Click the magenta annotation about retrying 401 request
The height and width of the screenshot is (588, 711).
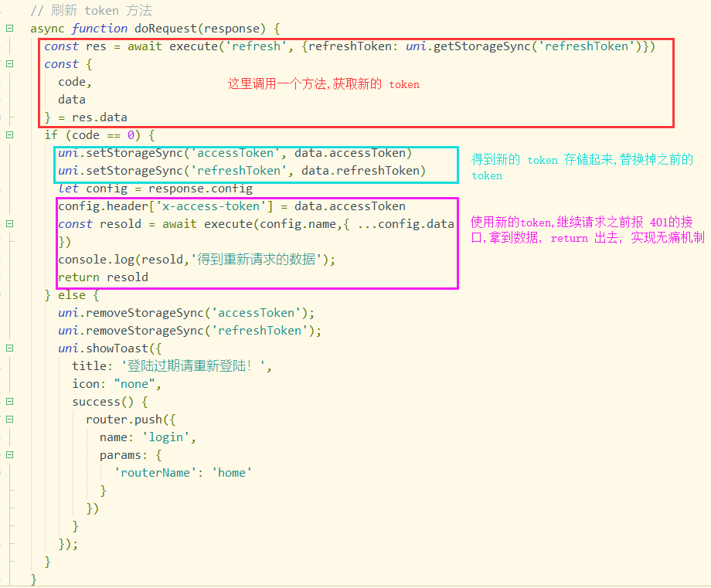click(x=587, y=230)
